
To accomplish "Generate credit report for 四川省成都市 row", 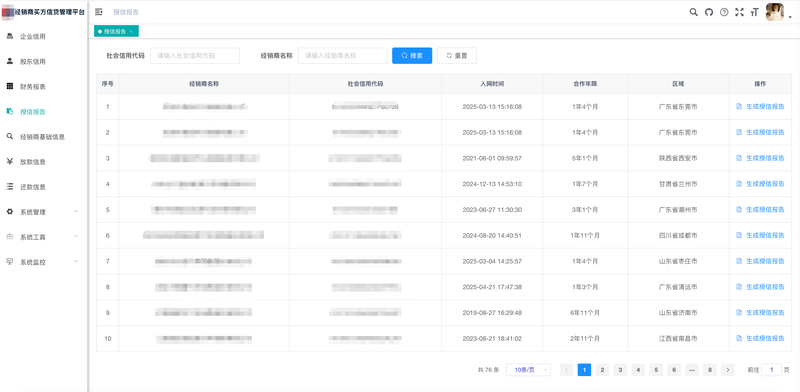I will [760, 235].
